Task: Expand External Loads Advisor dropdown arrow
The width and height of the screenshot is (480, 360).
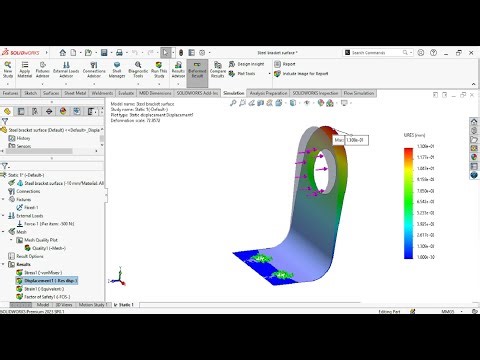Action: (x=66, y=83)
